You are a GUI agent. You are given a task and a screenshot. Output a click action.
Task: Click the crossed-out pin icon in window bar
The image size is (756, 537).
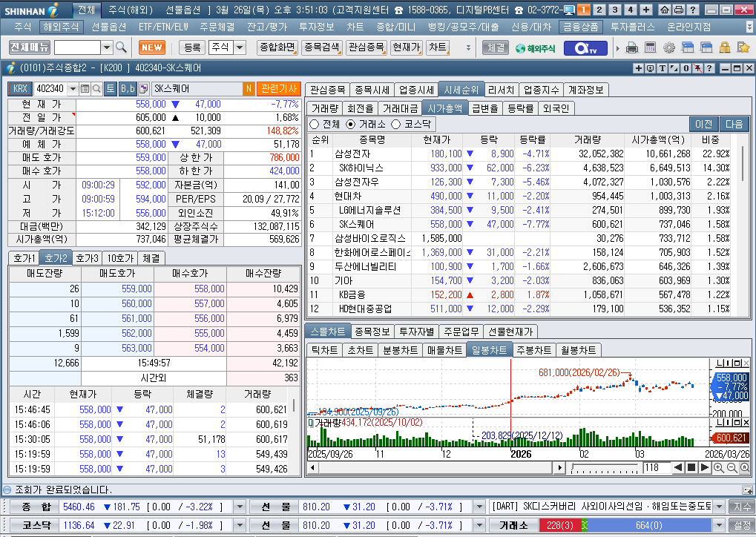point(697,68)
